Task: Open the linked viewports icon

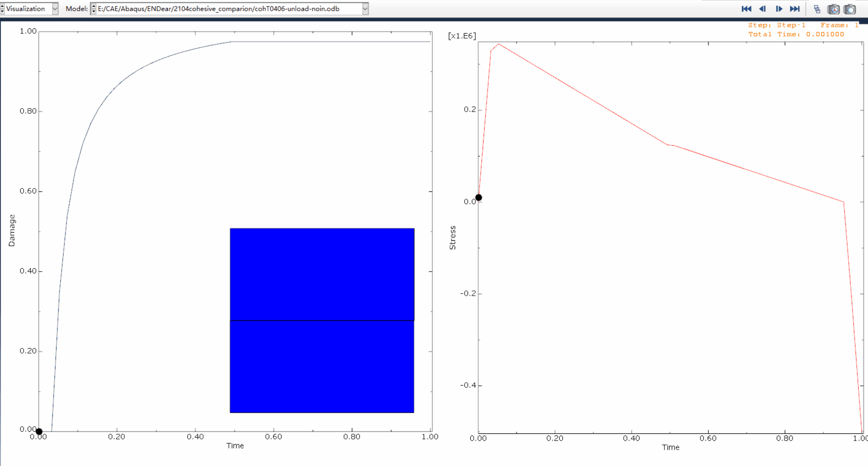Action: [817, 9]
